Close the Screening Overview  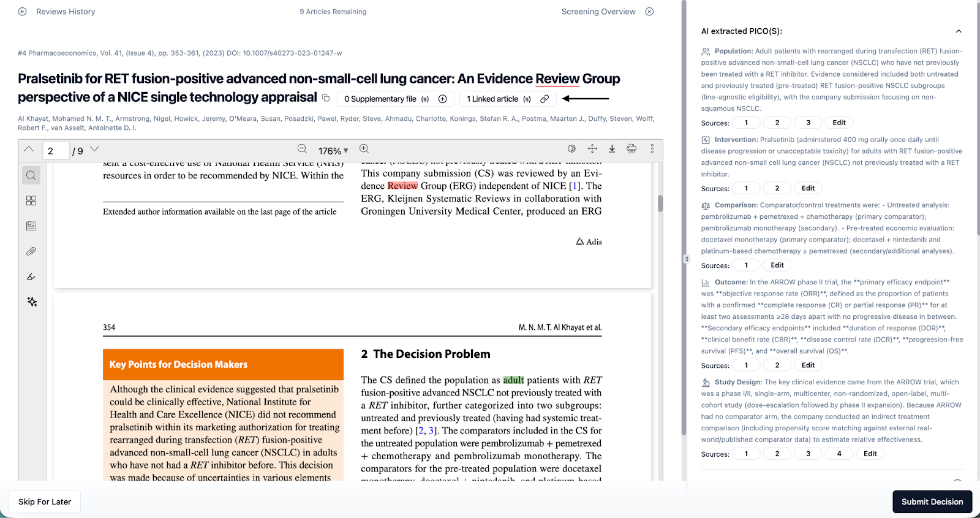coord(650,12)
